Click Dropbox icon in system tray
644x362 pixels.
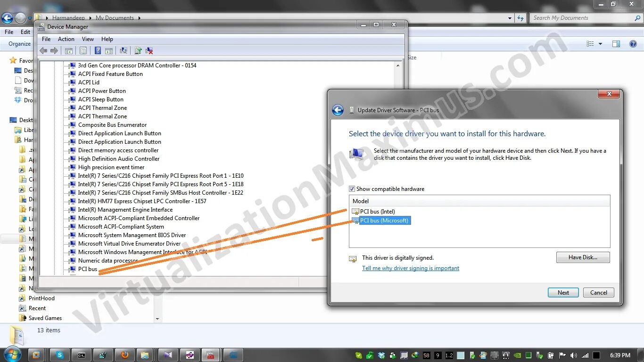(x=381, y=355)
